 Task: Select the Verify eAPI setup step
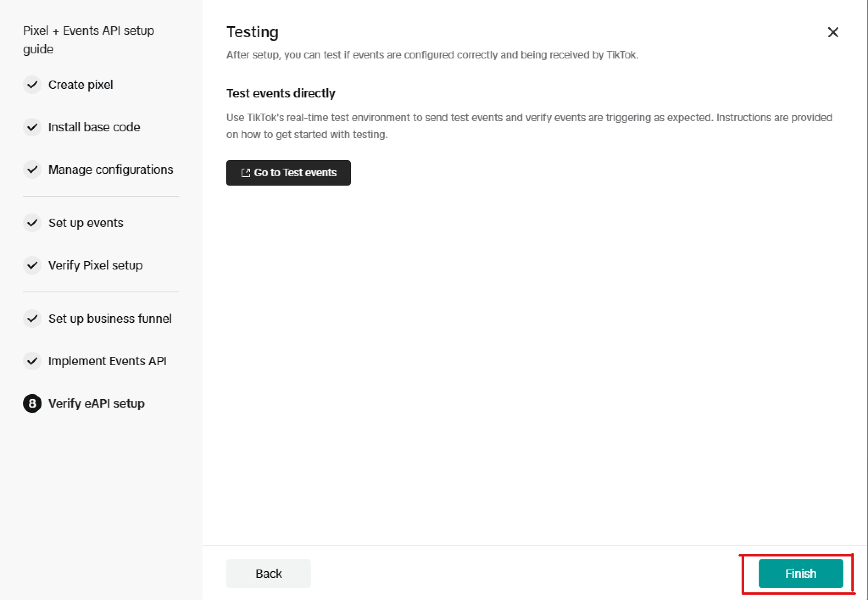96,403
